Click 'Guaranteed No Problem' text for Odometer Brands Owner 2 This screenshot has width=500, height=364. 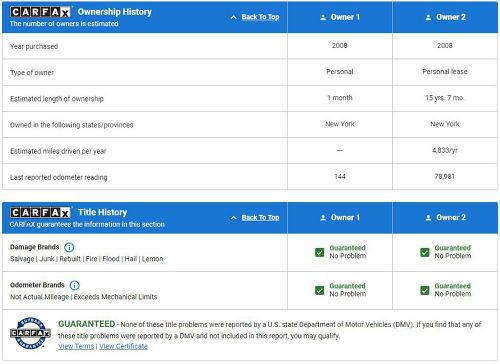coord(453,290)
